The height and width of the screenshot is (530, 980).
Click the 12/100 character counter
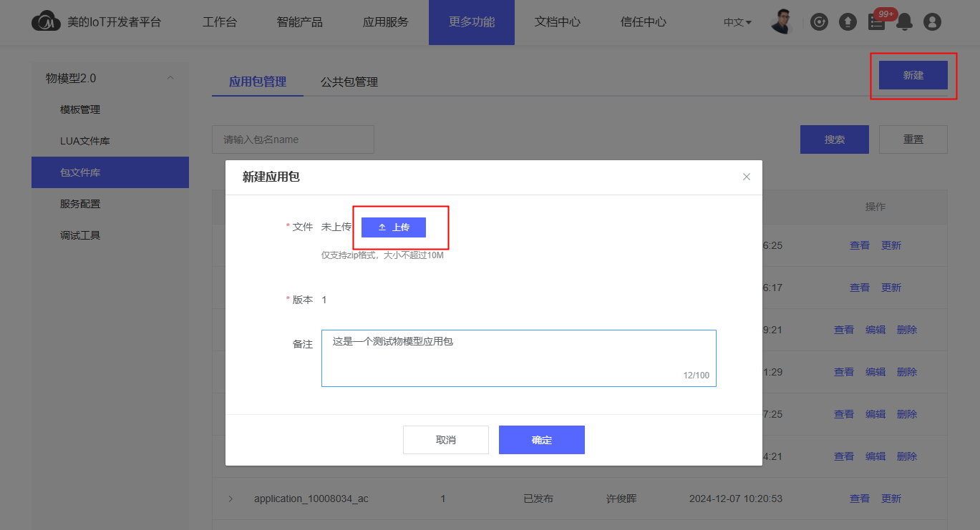(x=696, y=376)
